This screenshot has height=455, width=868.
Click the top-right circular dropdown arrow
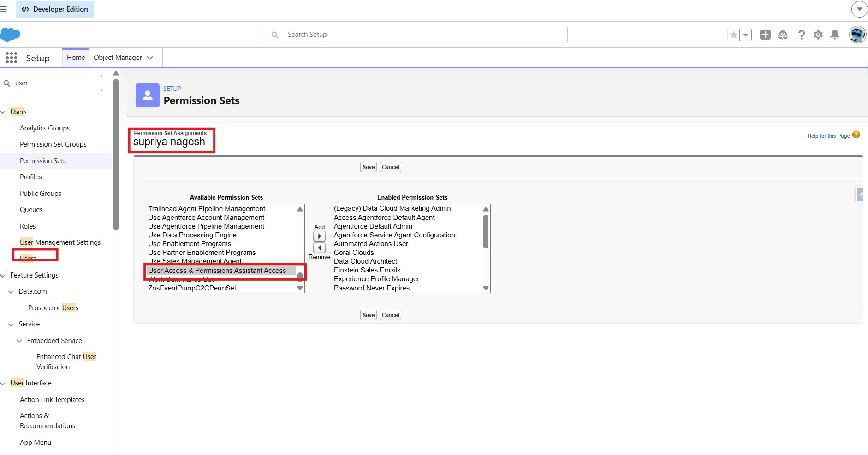pos(859,9)
